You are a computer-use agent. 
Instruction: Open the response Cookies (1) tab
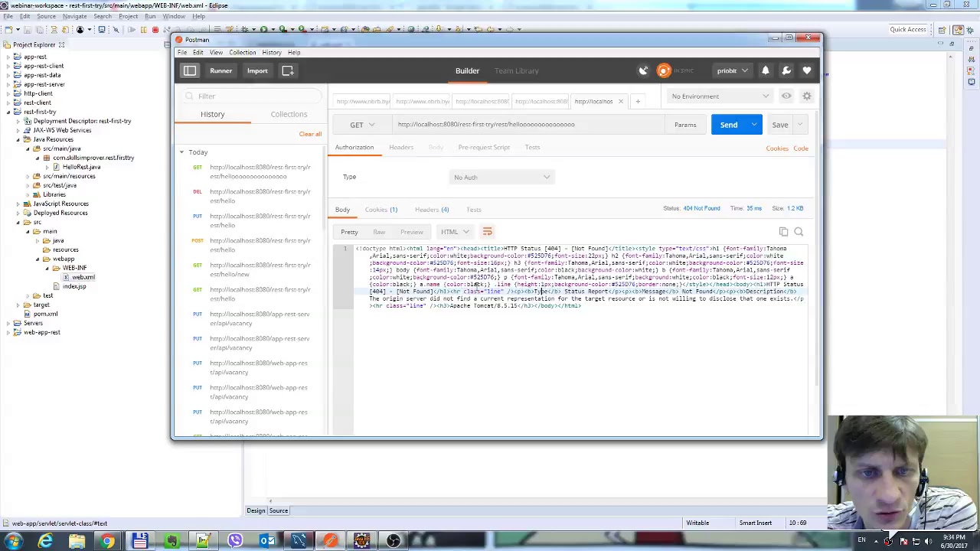coord(381,210)
